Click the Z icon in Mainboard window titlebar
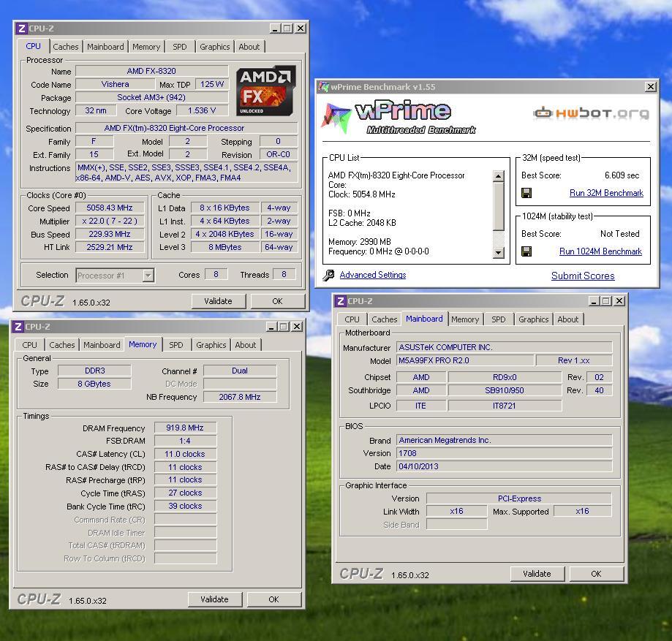This screenshot has height=641, width=672. pos(340,301)
